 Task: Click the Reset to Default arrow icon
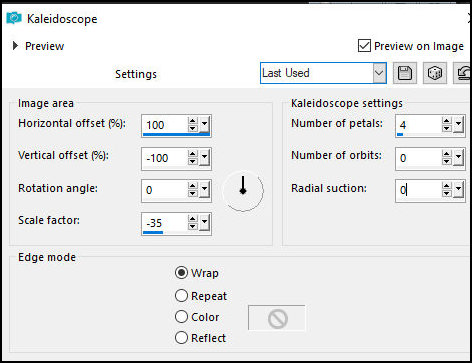[x=463, y=73]
